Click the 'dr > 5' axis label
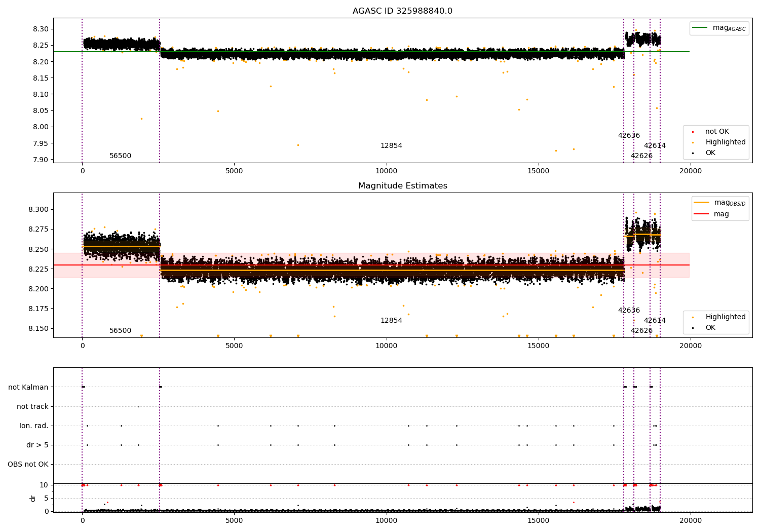 pos(37,445)
